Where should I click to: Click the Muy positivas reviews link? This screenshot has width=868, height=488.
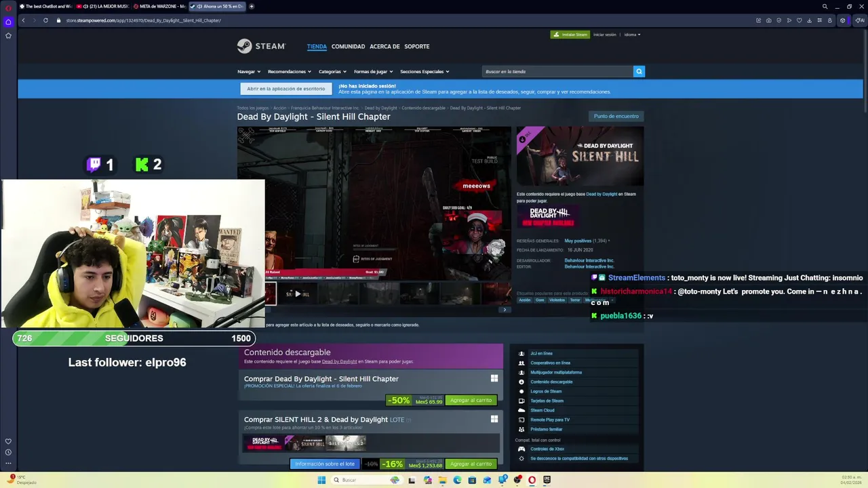pos(578,241)
